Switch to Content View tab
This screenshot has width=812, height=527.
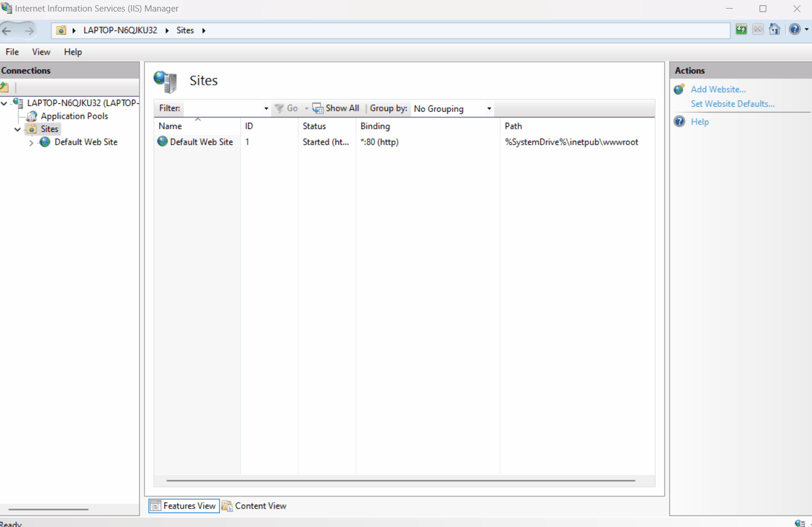click(255, 506)
